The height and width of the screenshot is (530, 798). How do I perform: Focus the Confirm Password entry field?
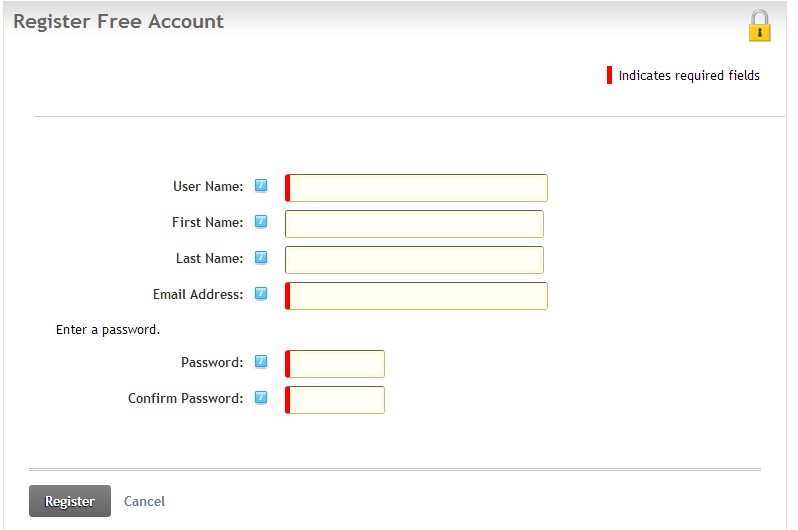[x=336, y=400]
